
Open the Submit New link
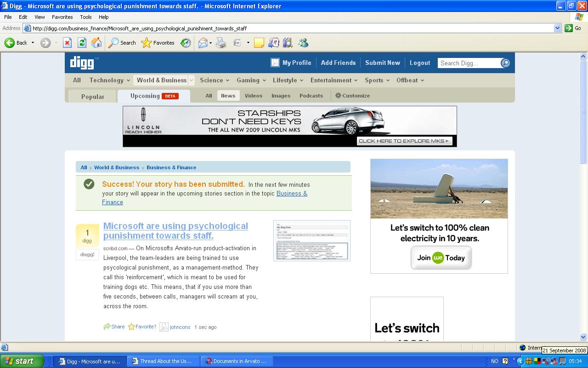(x=383, y=63)
